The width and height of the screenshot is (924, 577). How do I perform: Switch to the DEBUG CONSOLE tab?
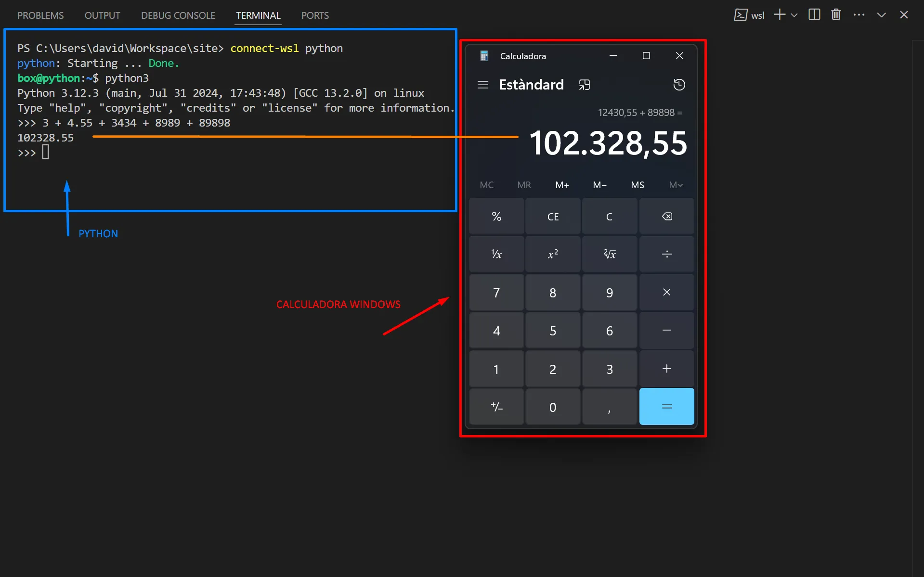click(178, 15)
